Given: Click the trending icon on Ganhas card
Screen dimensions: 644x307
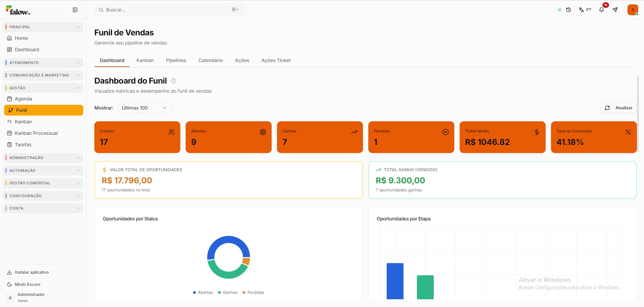Looking at the screenshot, I should tap(354, 132).
